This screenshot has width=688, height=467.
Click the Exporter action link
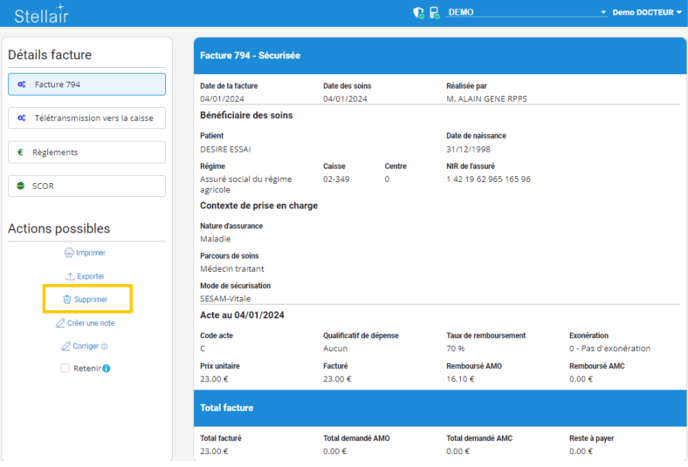click(x=90, y=276)
